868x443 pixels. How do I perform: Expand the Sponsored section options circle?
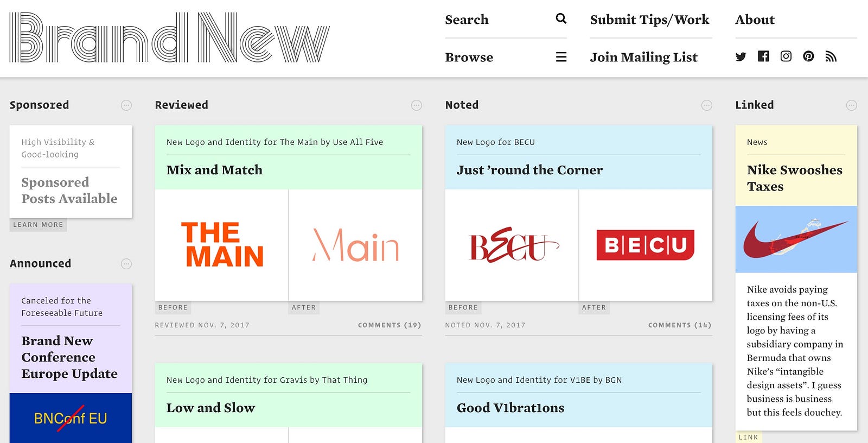[x=126, y=105]
